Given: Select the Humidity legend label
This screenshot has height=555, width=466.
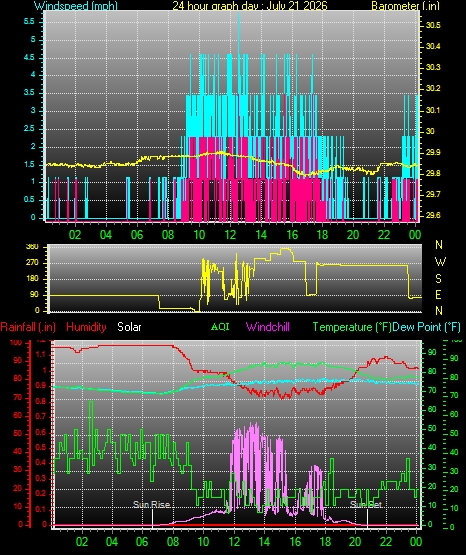Looking at the screenshot, I should [86, 327].
